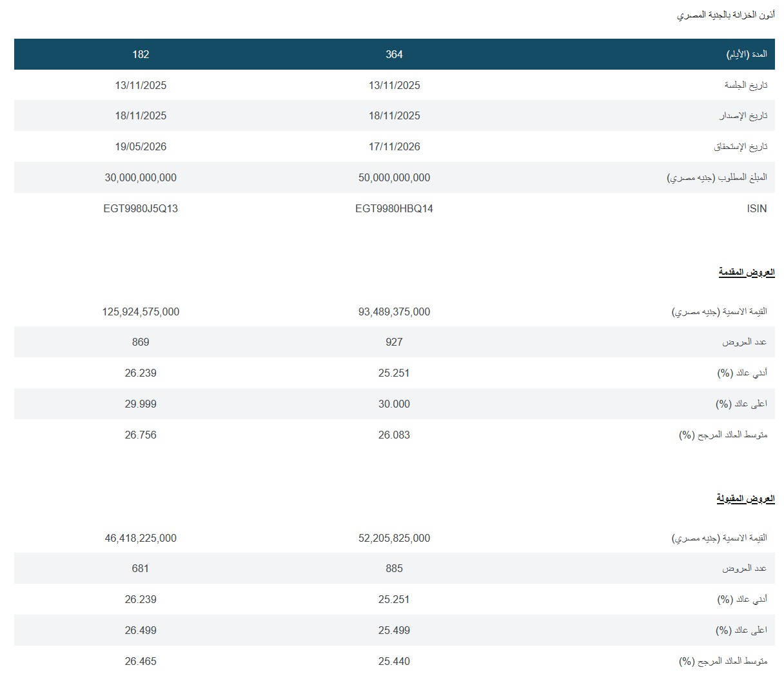Select ISIN code EGT9980HBQ14
The width and height of the screenshot is (784, 683).
[x=394, y=208]
